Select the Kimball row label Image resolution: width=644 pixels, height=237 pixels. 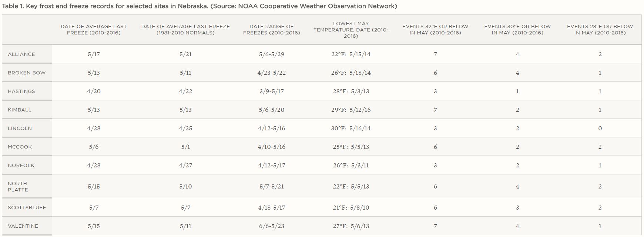point(20,110)
